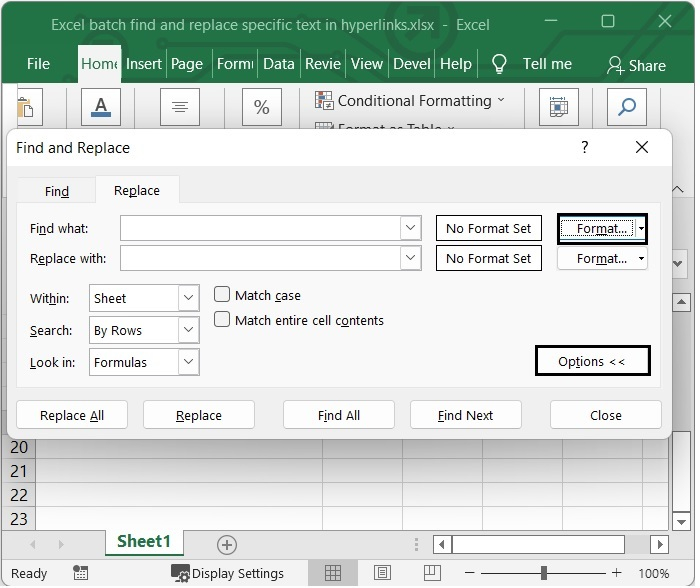This screenshot has width=700, height=588.
Task: Open the Look in Formulas dropdown
Action: point(188,362)
